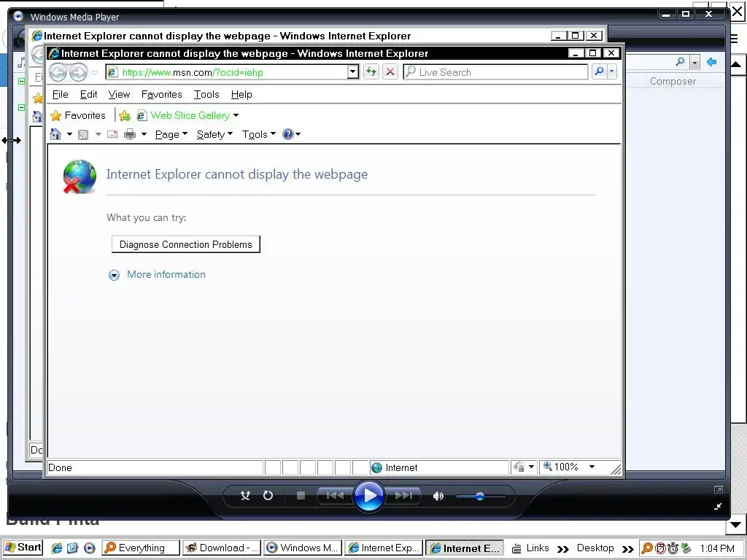The image size is (747, 560).
Task: Mute the volume speaker in Media Player
Action: [438, 496]
